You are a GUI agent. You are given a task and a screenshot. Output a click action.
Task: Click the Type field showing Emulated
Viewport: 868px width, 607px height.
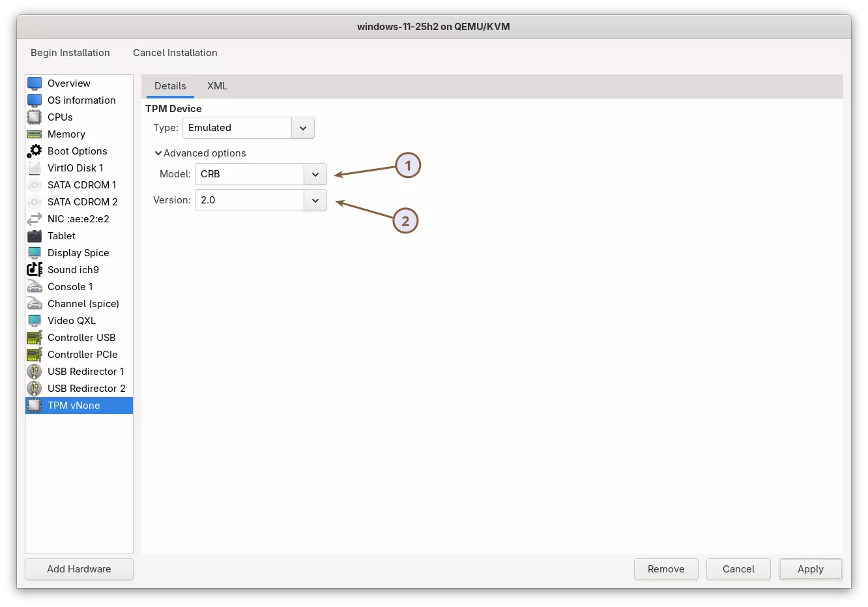click(x=237, y=128)
